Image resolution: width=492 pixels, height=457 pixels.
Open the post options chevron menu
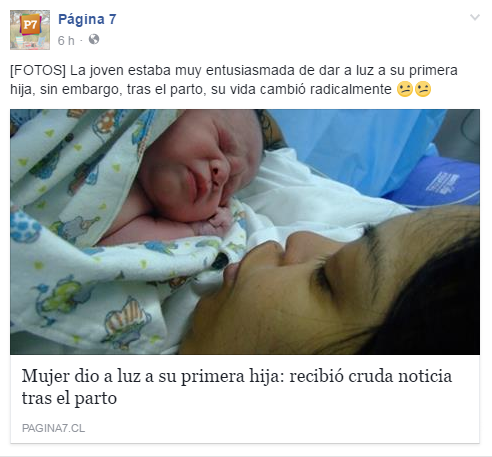tap(475, 17)
